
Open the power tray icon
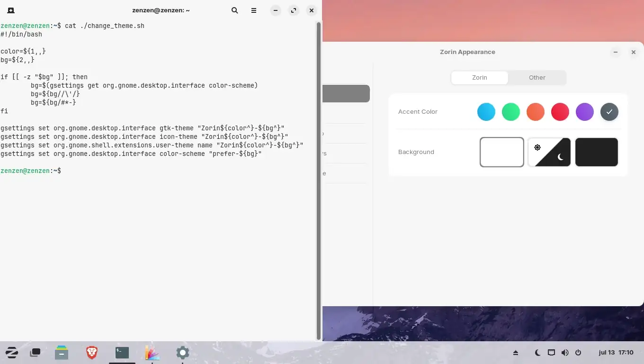pos(578,353)
